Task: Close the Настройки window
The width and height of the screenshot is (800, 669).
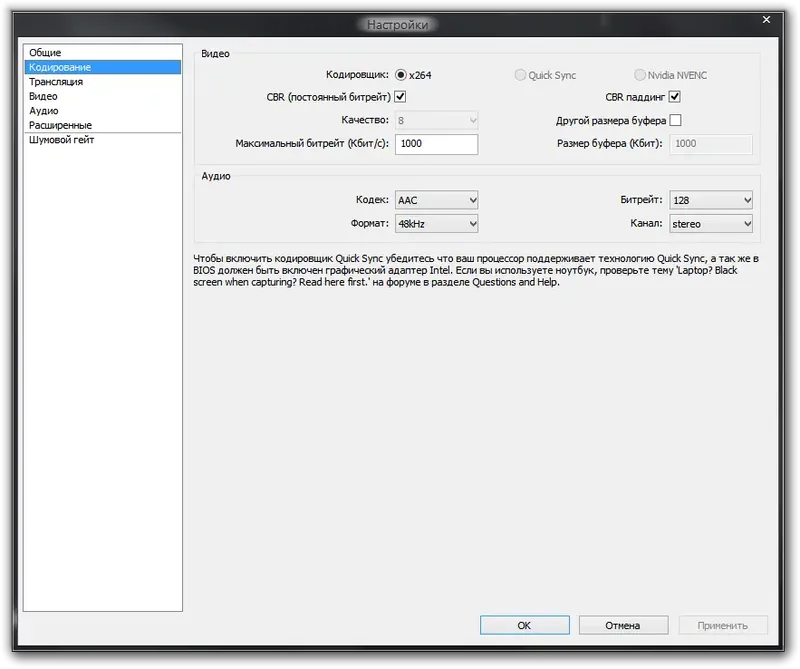Action: coord(766,19)
